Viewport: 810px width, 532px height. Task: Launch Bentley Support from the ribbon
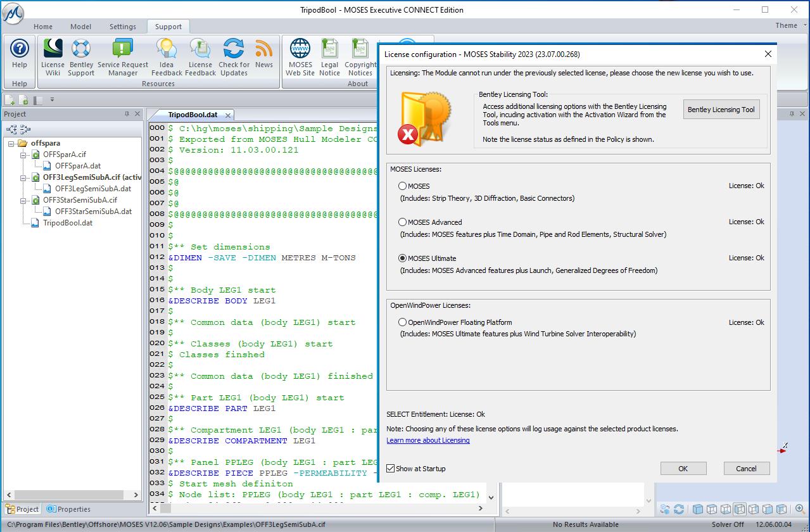pos(81,57)
